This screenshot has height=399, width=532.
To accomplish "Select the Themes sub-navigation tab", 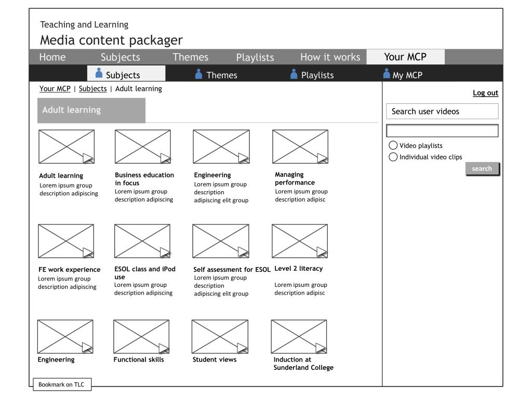I will click(x=217, y=75).
